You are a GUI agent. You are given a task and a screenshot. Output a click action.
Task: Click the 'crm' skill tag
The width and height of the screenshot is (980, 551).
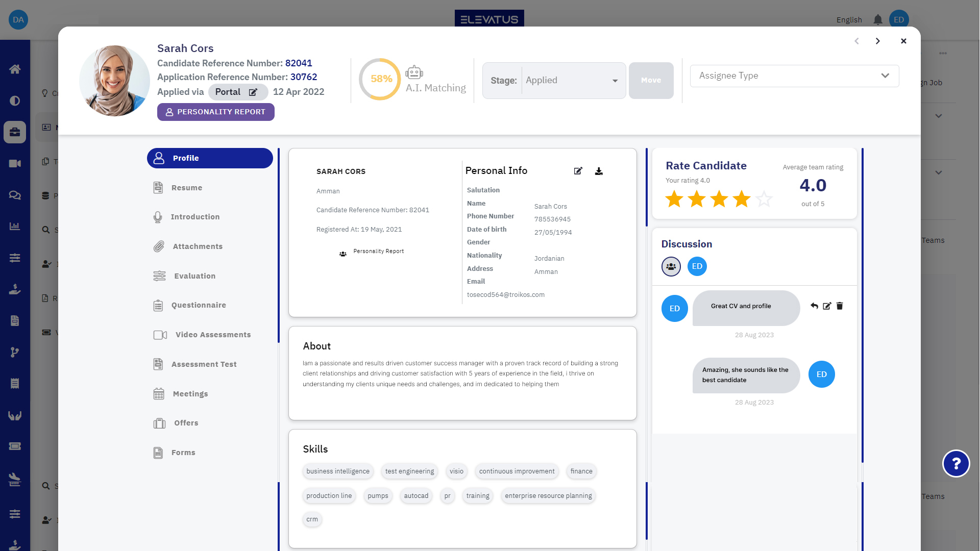click(312, 519)
